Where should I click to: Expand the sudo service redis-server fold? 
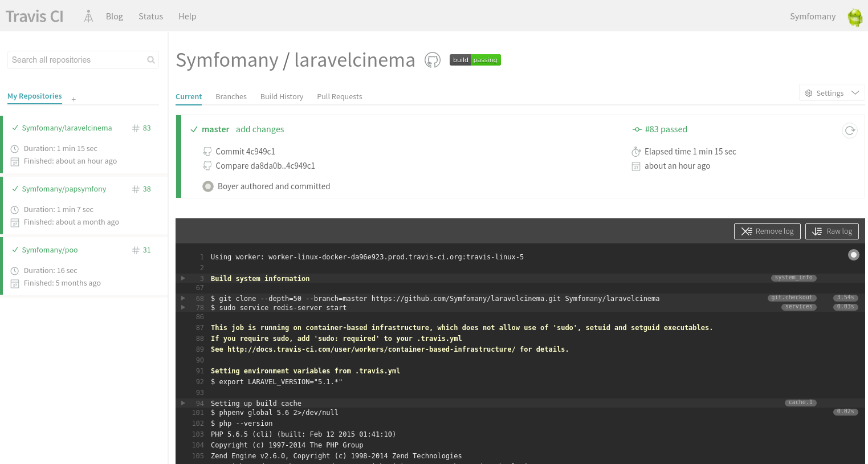(183, 307)
